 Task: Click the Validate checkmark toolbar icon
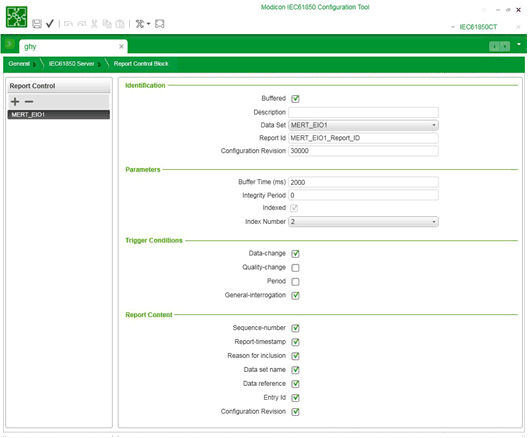50,24
